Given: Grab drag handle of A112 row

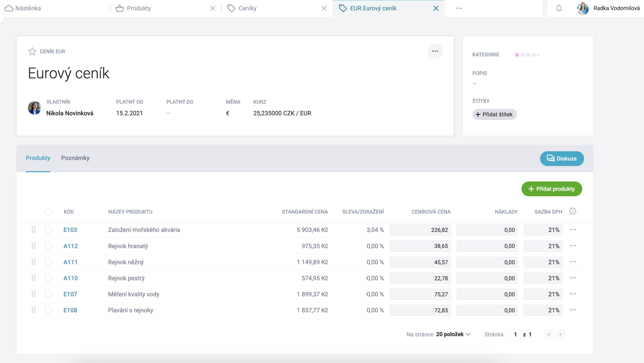Looking at the screenshot, I should [34, 246].
